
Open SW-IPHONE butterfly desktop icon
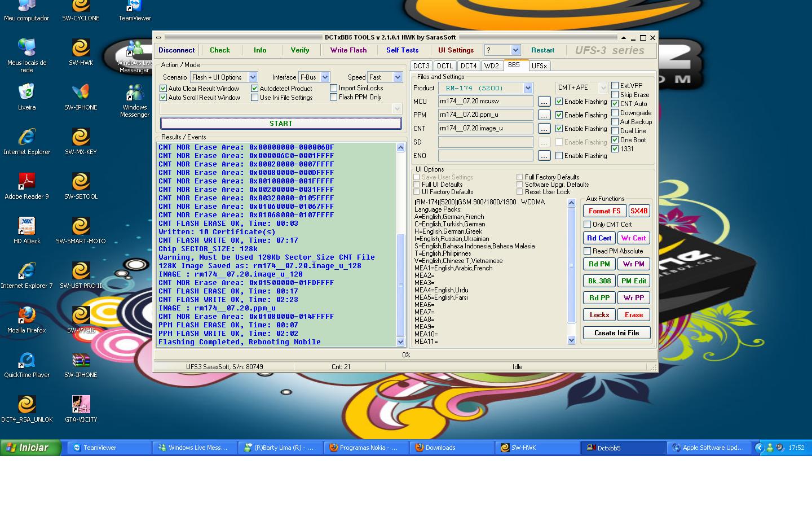point(81,96)
